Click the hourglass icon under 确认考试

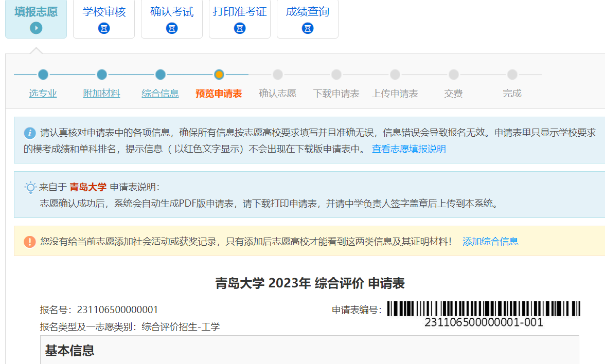click(x=172, y=28)
